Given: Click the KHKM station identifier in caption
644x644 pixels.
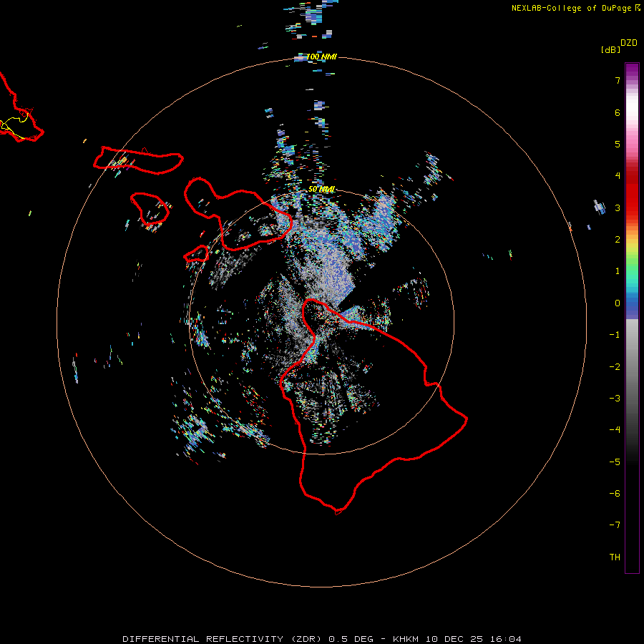Looking at the screenshot, I should [x=406, y=639].
